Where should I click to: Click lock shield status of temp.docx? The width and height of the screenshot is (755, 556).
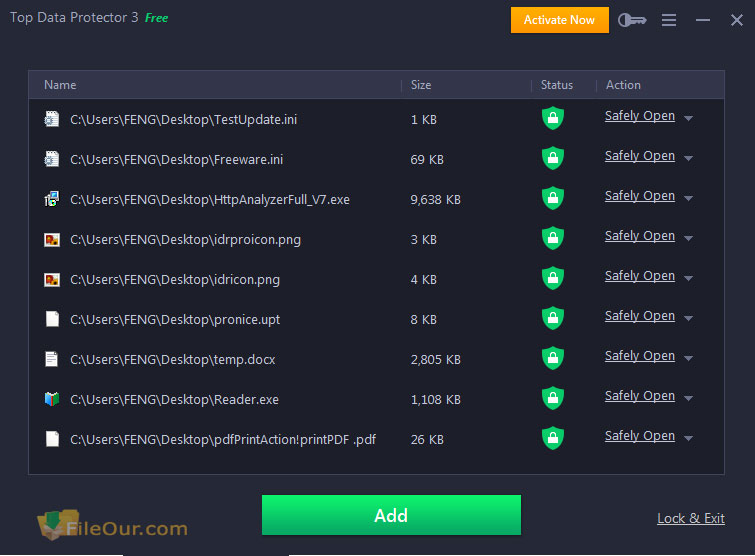tap(553, 358)
